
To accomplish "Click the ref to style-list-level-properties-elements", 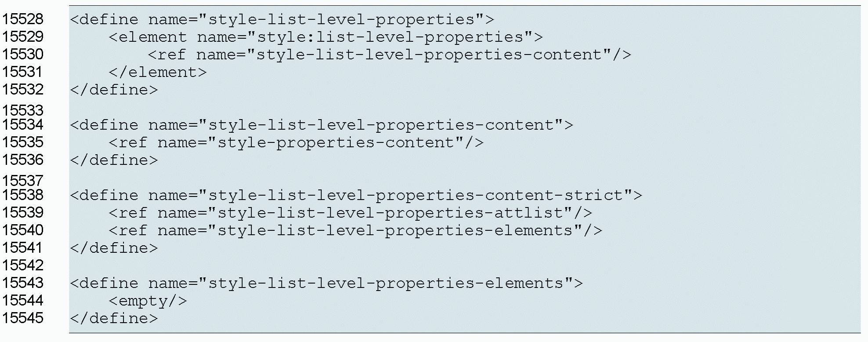I will coord(355,230).
